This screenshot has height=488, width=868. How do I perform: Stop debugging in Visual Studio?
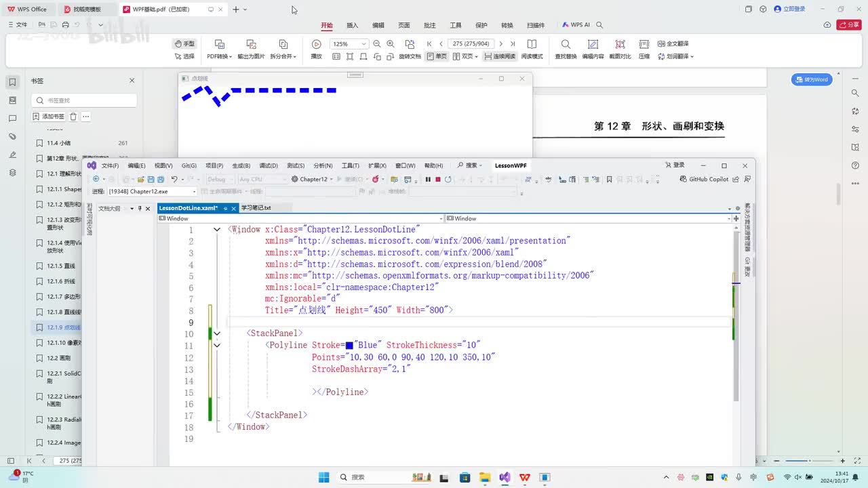point(438,180)
